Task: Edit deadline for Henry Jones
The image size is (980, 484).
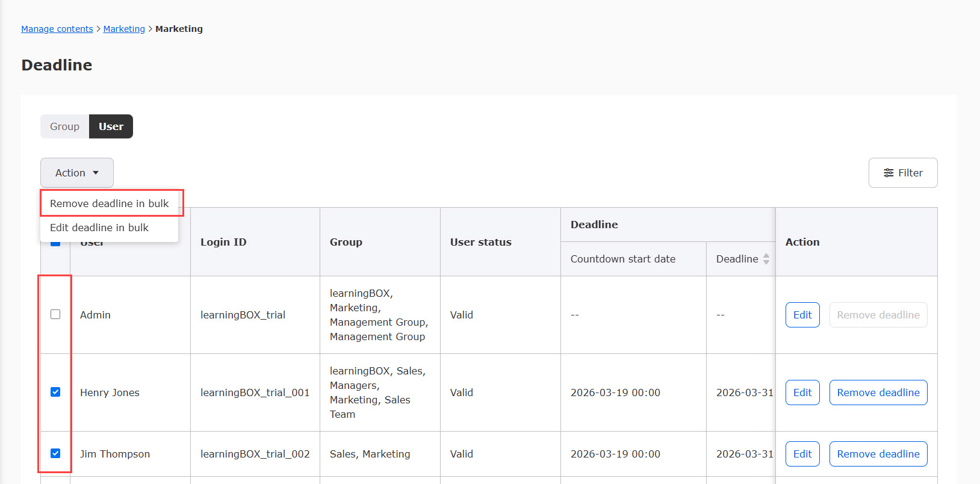Action: (802, 392)
